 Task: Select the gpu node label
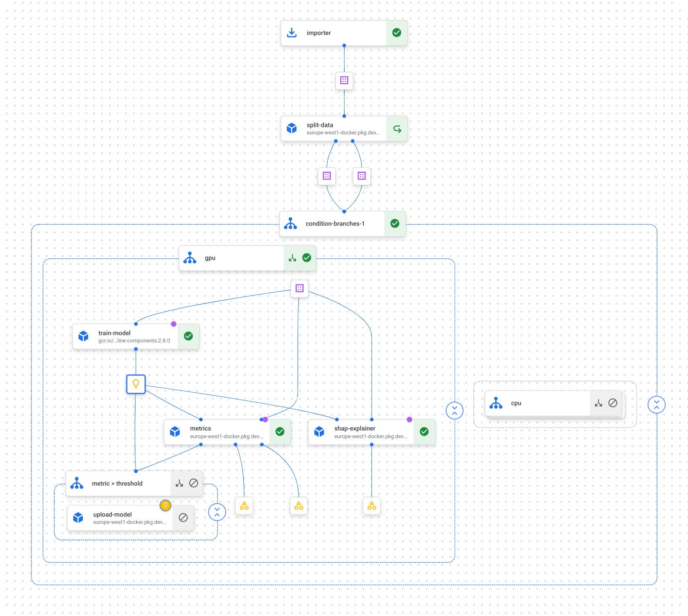[210, 258]
